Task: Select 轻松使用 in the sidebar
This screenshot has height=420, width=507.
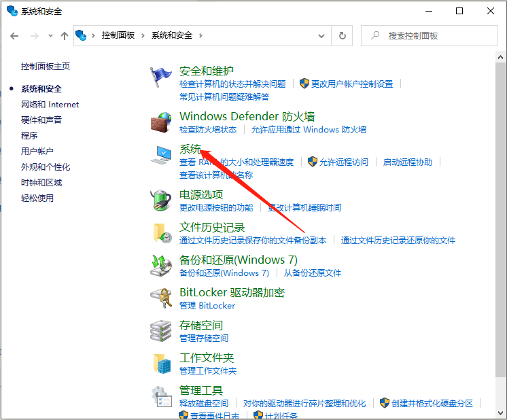Action: 37,198
